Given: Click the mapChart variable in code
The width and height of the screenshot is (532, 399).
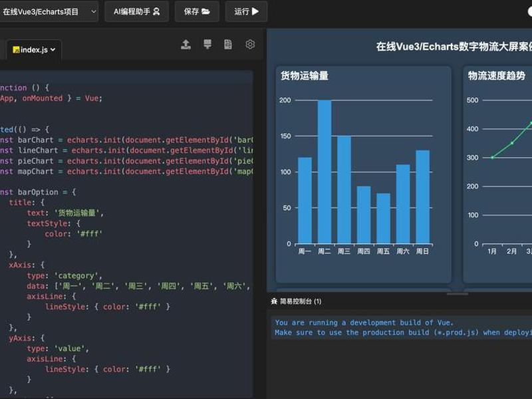Looking at the screenshot, I should [36, 172].
